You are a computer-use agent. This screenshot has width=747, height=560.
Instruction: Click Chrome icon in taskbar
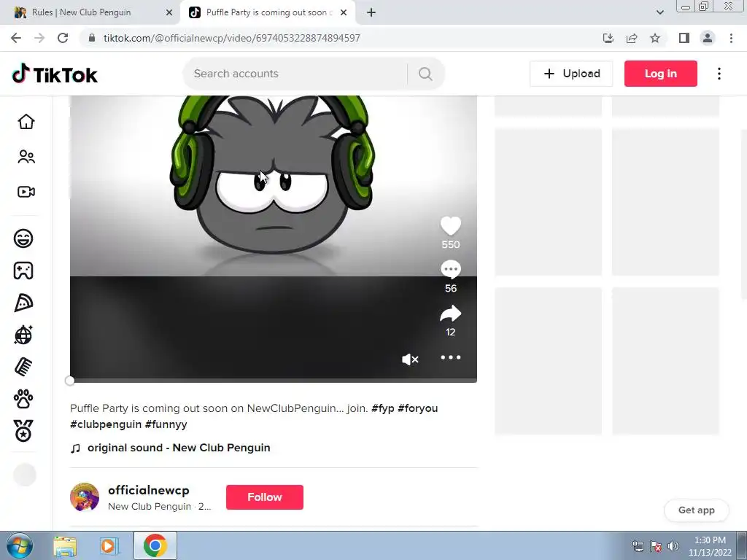155,545
